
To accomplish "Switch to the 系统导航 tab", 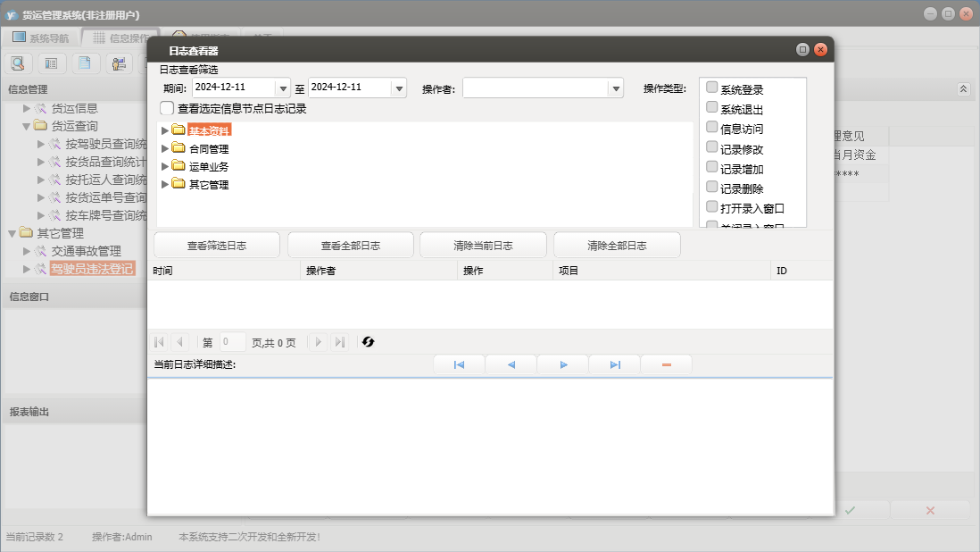I will tap(40, 38).
